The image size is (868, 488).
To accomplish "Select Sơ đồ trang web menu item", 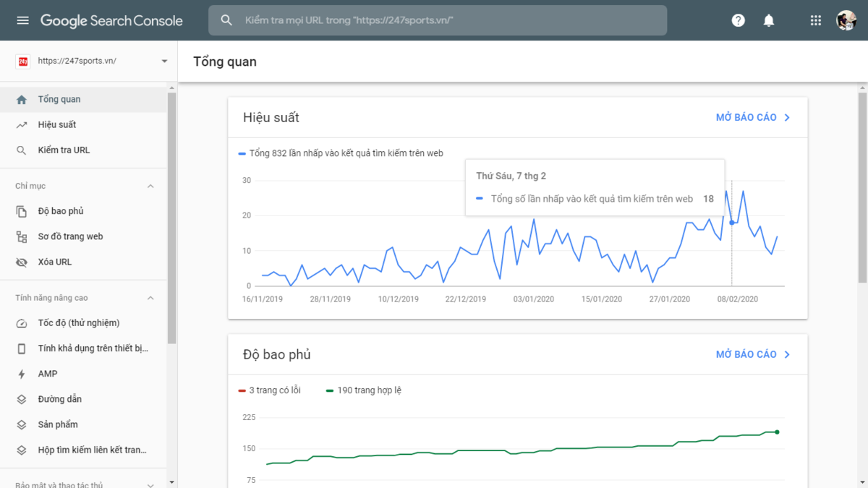I will [83, 236].
